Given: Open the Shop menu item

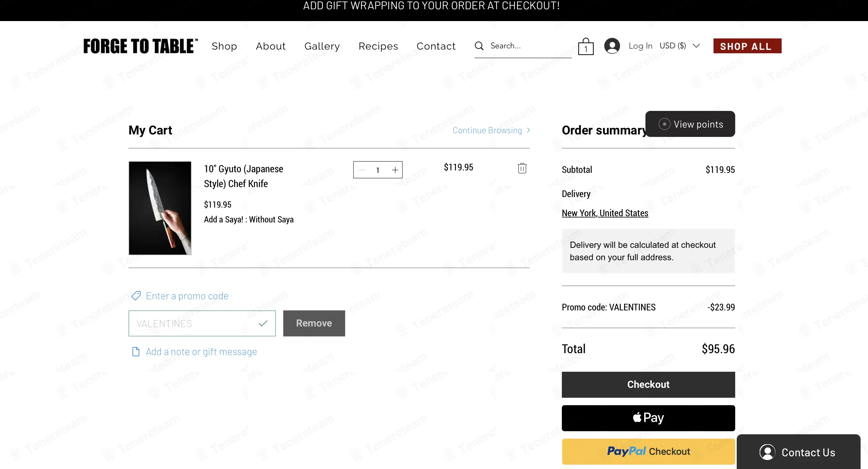Looking at the screenshot, I should coord(224,46).
